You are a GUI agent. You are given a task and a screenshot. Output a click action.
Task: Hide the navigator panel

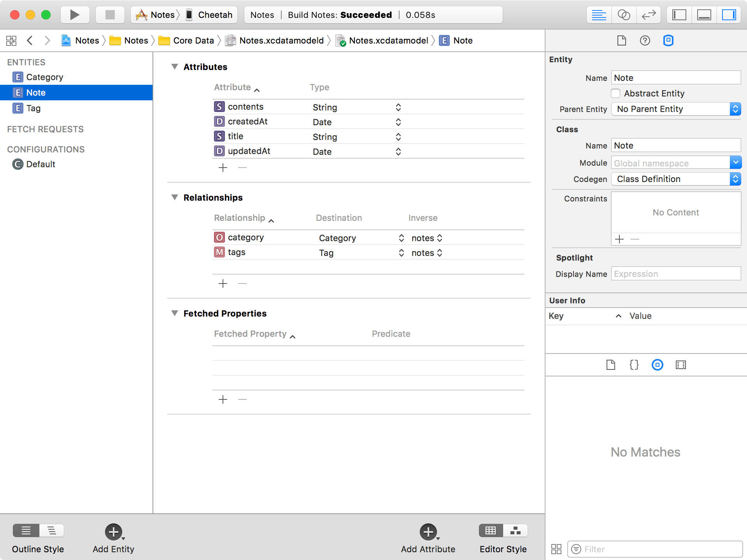coord(679,15)
